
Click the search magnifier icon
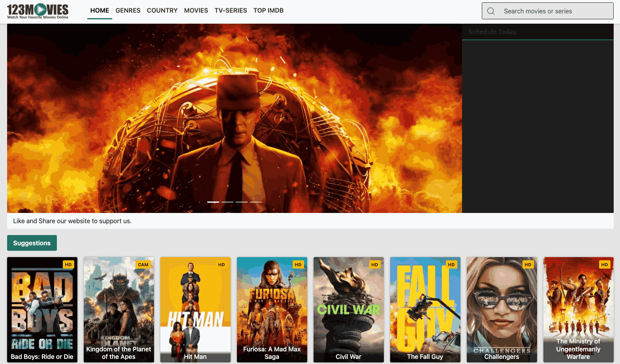pyautogui.click(x=491, y=11)
